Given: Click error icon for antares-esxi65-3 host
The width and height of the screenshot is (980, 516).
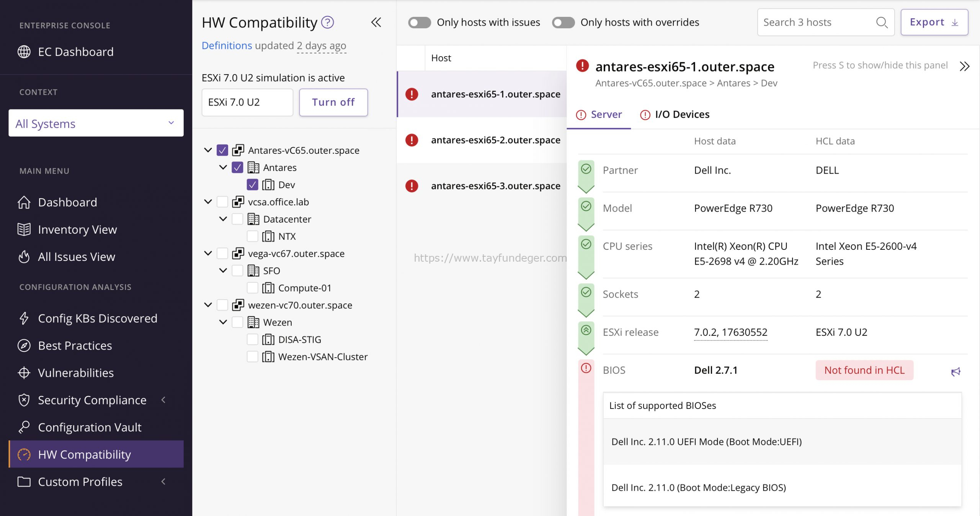Looking at the screenshot, I should coord(412,186).
